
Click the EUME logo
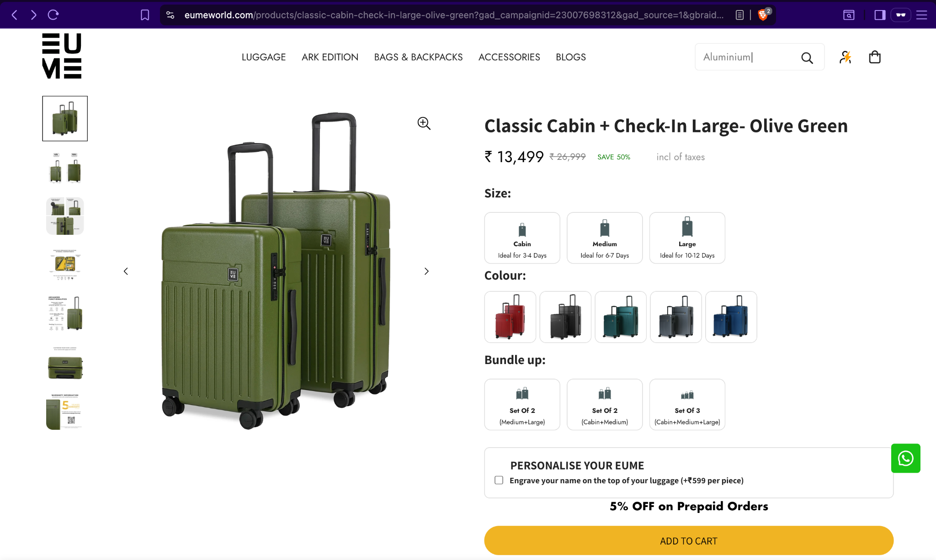[62, 56]
